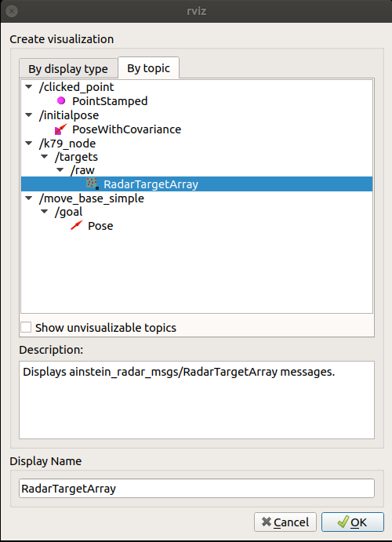Cancel the create visualization dialog
Screen dimensions: 392x542
click(x=285, y=522)
